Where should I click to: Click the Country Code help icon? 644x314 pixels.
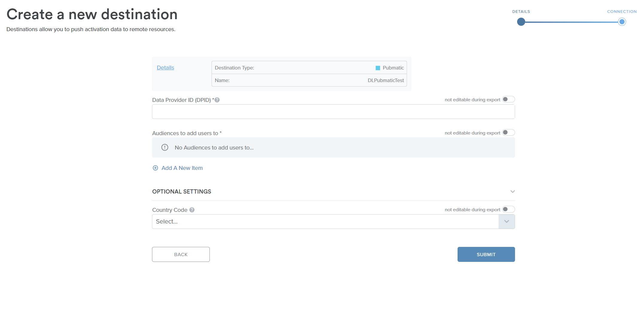tap(192, 210)
